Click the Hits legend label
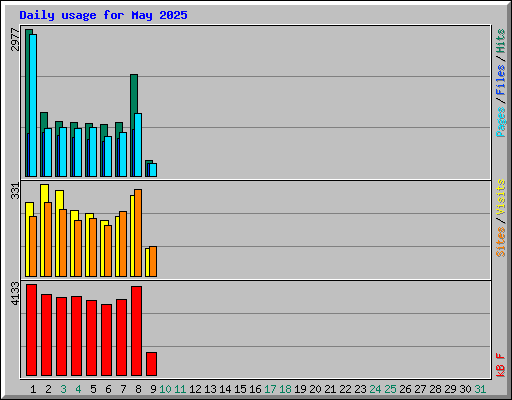 (501, 41)
